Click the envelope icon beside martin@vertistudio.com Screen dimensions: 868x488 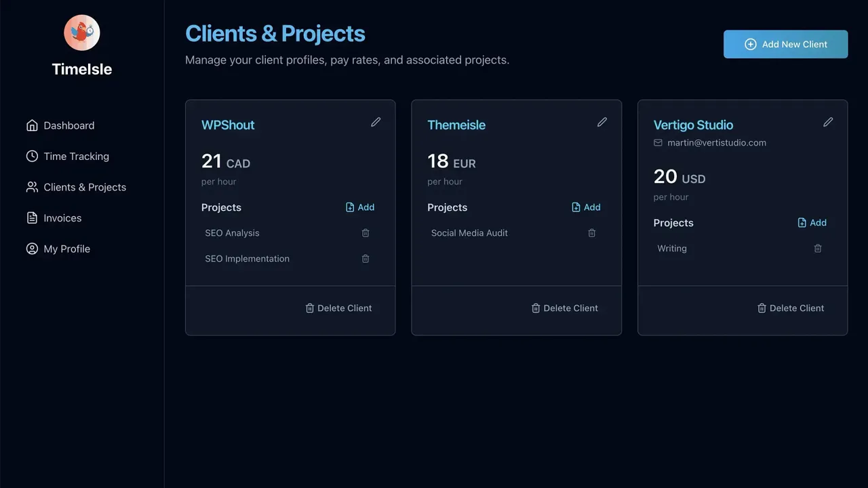point(658,143)
